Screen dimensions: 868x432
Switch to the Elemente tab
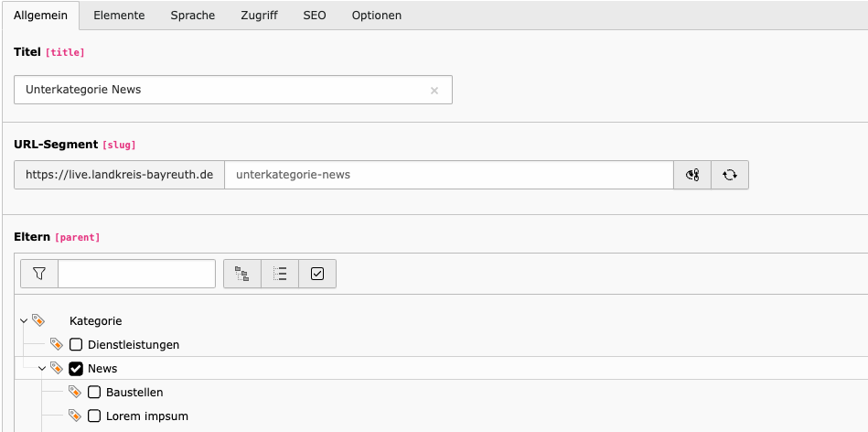tap(119, 16)
